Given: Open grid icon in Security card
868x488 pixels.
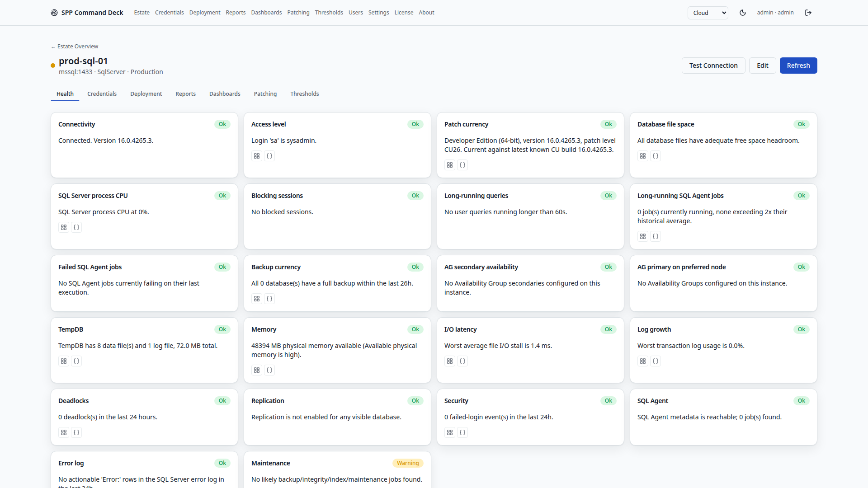Looking at the screenshot, I should [x=450, y=432].
